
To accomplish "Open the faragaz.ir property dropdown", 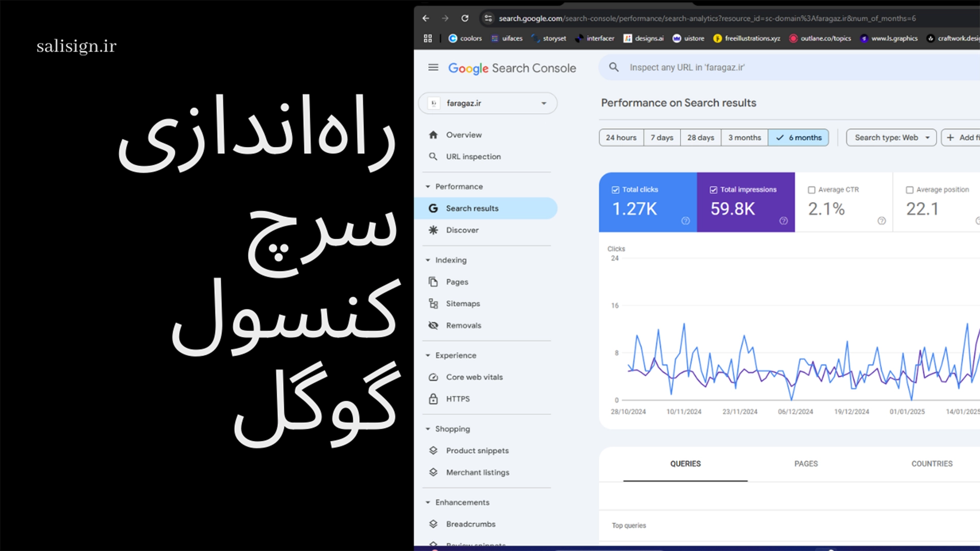I will [x=487, y=103].
